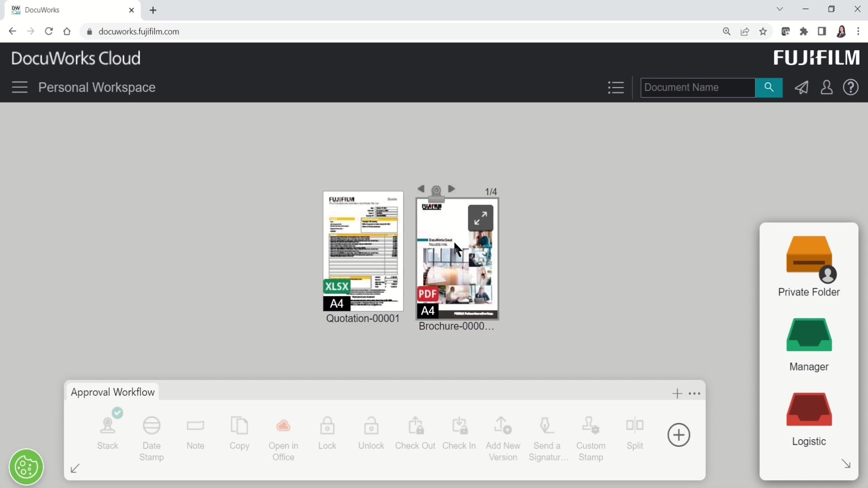This screenshot has width=868, height=488.
Task: Open the help question mark
Action: point(851,87)
